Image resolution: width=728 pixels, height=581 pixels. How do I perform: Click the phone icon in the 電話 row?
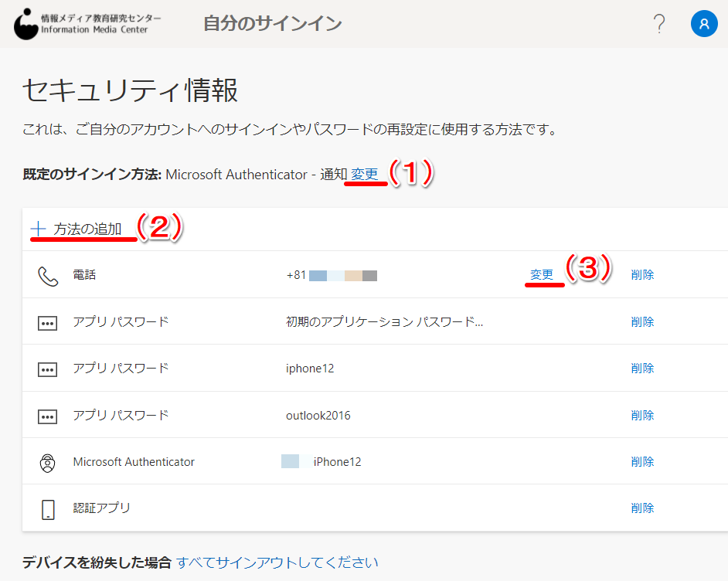pos(48,276)
